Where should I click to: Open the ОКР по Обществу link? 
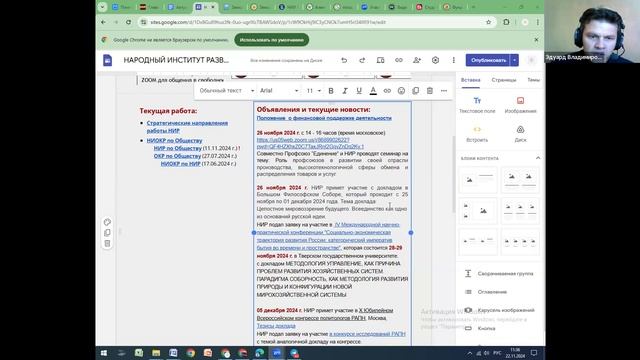(x=177, y=156)
